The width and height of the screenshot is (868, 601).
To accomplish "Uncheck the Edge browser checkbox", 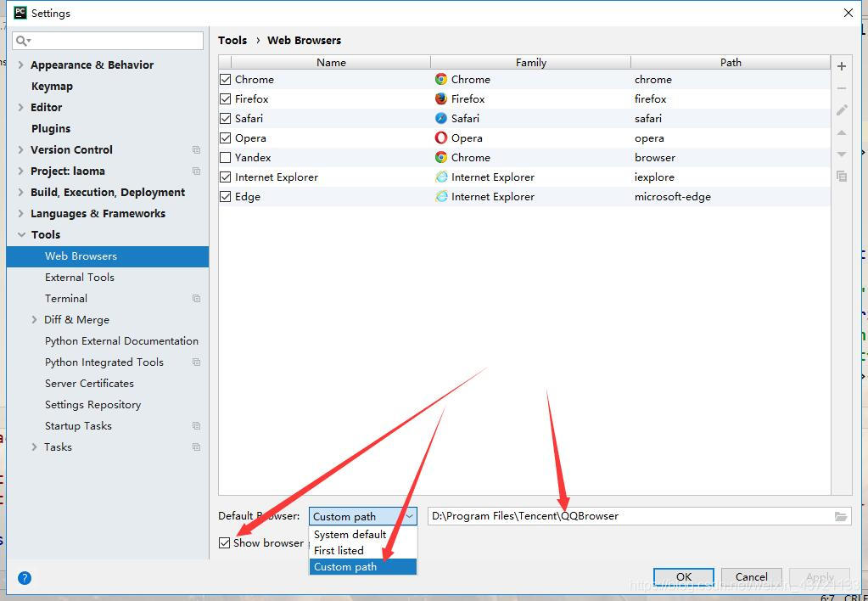I will 226,196.
